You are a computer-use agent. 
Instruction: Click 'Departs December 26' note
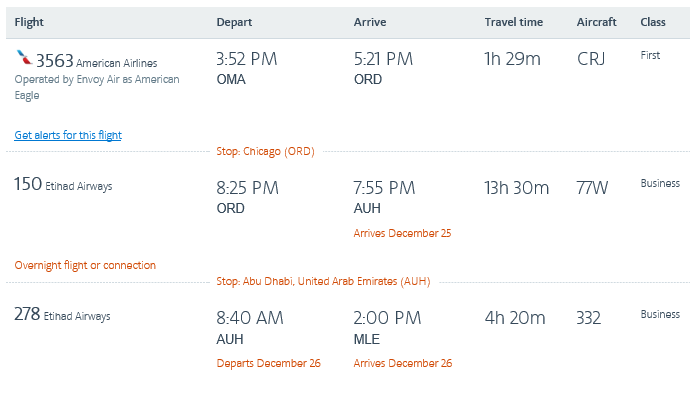(x=268, y=363)
